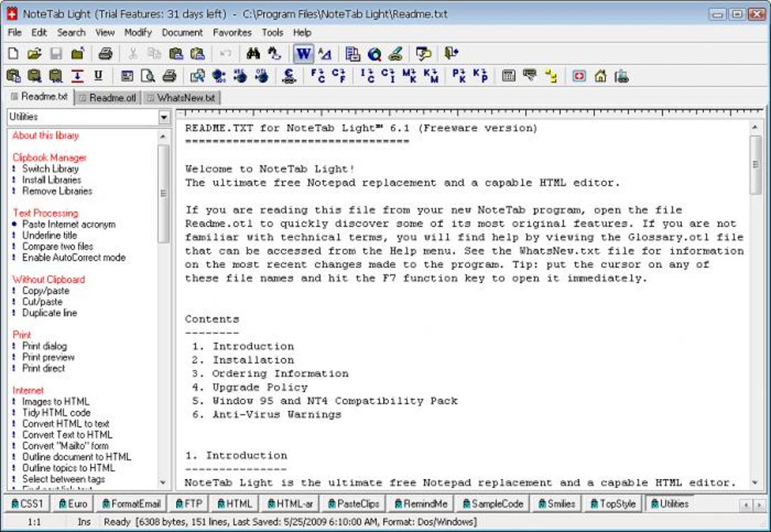771x532 pixels.
Task: Run the Compare two files clip
Action: (57, 246)
